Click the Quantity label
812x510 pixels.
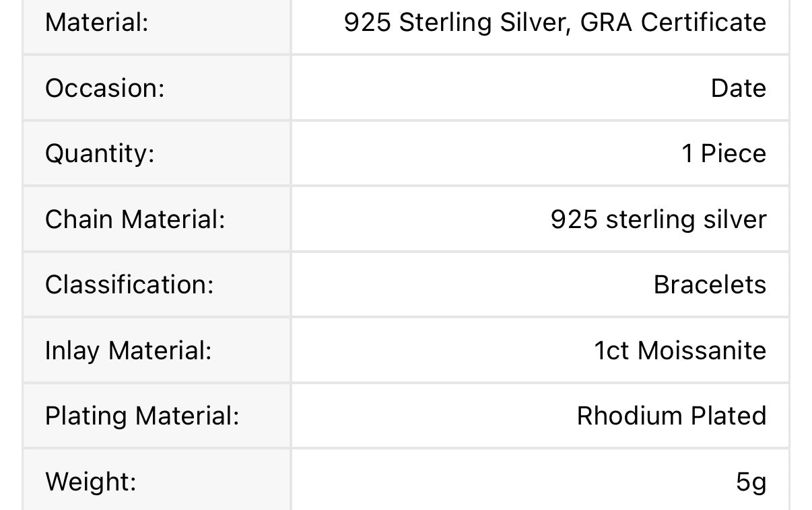point(100,153)
